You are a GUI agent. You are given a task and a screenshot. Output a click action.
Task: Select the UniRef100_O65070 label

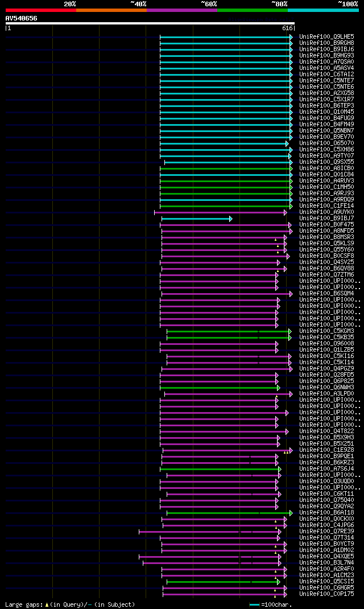[x=326, y=143]
